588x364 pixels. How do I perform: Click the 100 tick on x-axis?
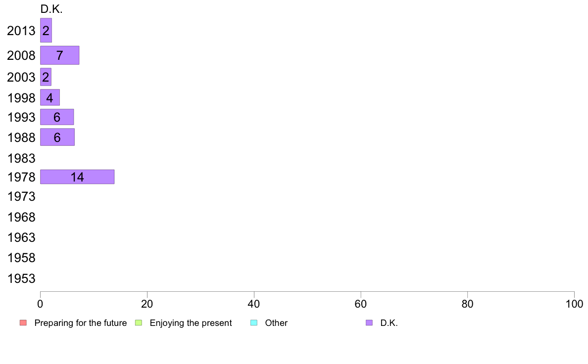(x=574, y=304)
